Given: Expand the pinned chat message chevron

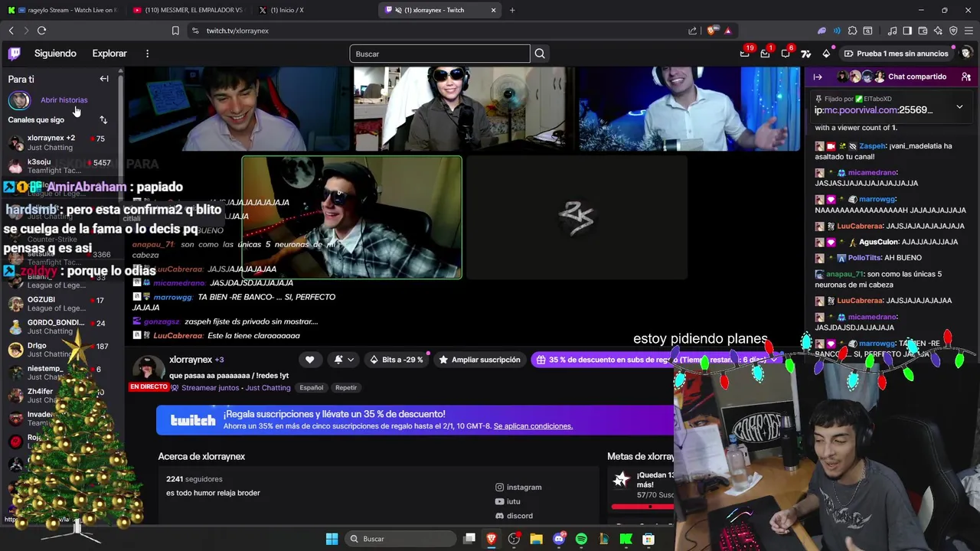Looking at the screenshot, I should click(x=959, y=107).
